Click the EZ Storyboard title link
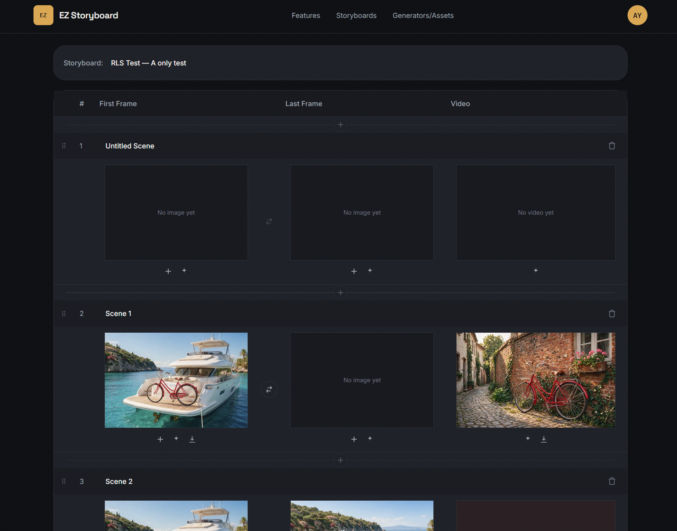Screen dimensions: 677x531 89,16
